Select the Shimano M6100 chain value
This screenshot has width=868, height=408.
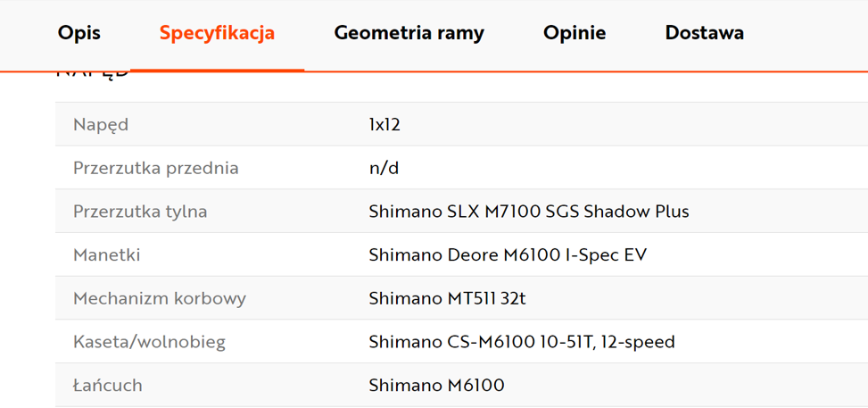click(436, 386)
